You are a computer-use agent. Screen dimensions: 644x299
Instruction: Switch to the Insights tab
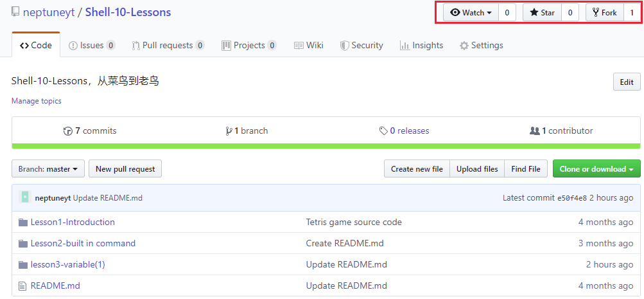(421, 45)
